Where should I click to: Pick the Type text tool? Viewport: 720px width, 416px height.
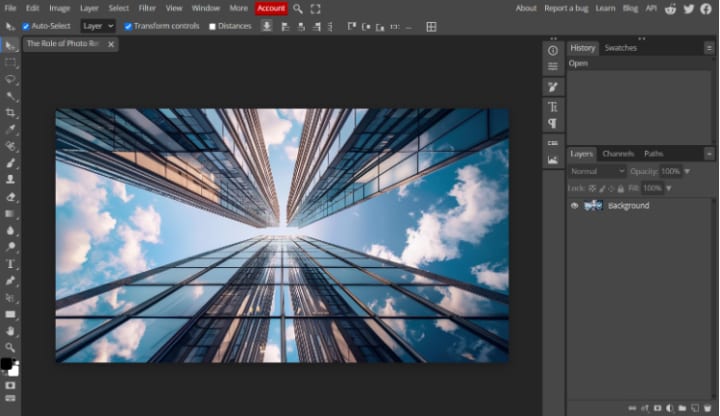coord(11,264)
